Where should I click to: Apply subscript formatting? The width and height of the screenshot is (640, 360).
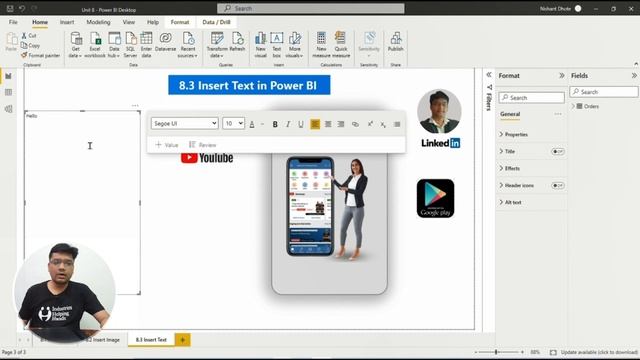(383, 124)
